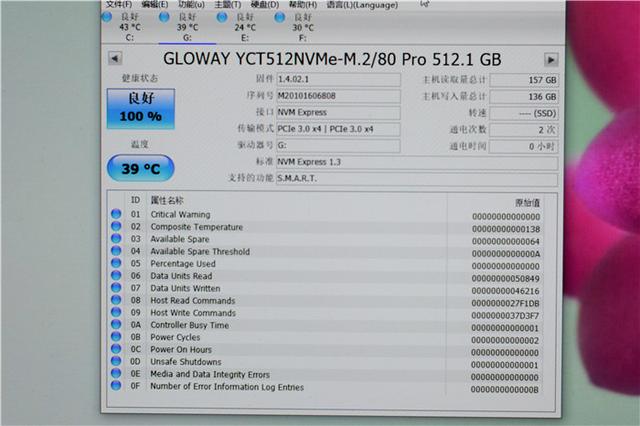Click the status orb for Critical Warning
The width and height of the screenshot is (640, 426).
(x=116, y=214)
